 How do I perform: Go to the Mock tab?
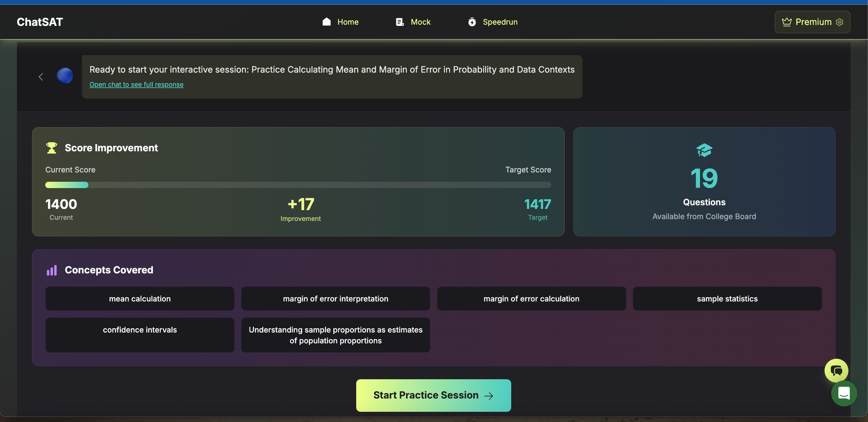coord(420,22)
